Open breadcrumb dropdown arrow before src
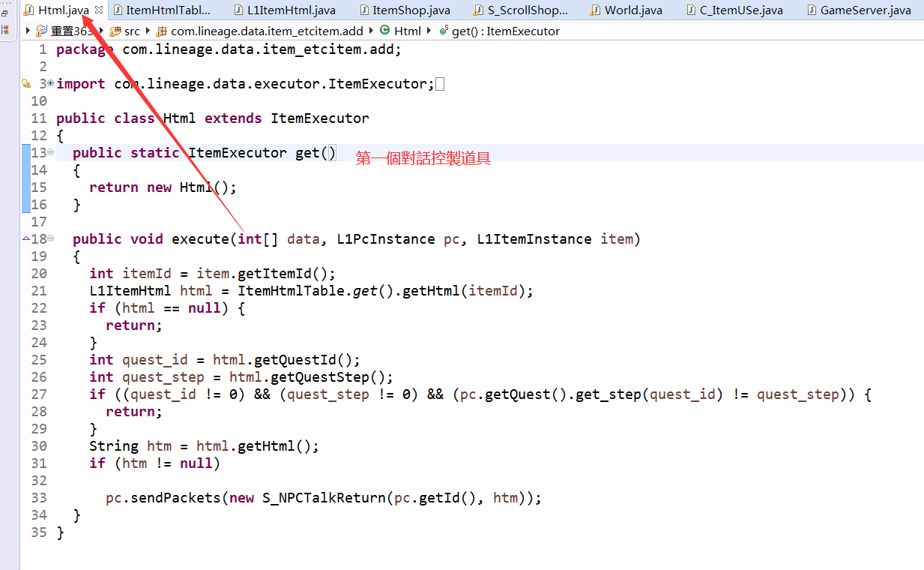The height and width of the screenshot is (570, 924). coord(102,31)
